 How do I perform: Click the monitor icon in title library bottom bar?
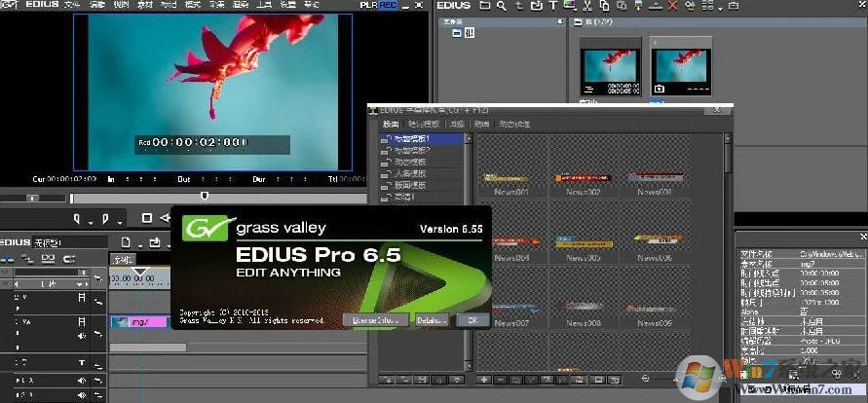pos(598,380)
